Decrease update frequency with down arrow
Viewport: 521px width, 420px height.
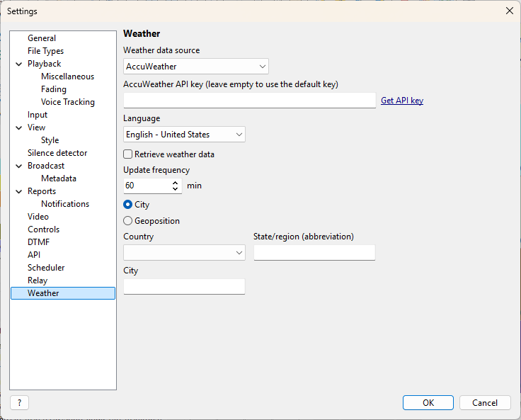coord(175,189)
